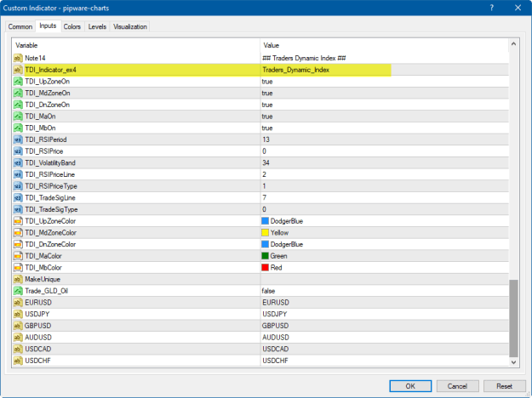Screen dimensions: 532x398
Task: Toggle the Trade_GLD_Oil false value
Action: click(268, 291)
